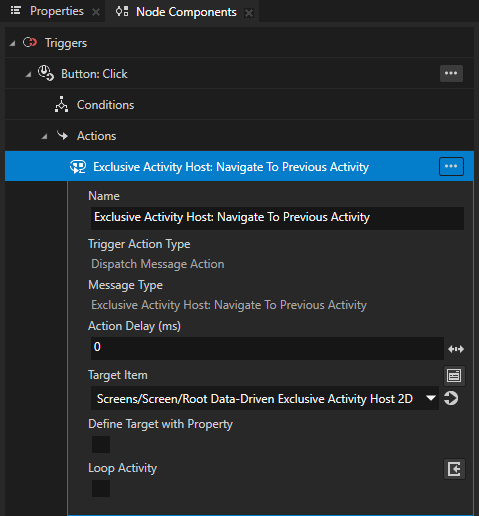Enable Define Target with Property checkbox
This screenshot has height=516, width=479.
(x=101, y=444)
